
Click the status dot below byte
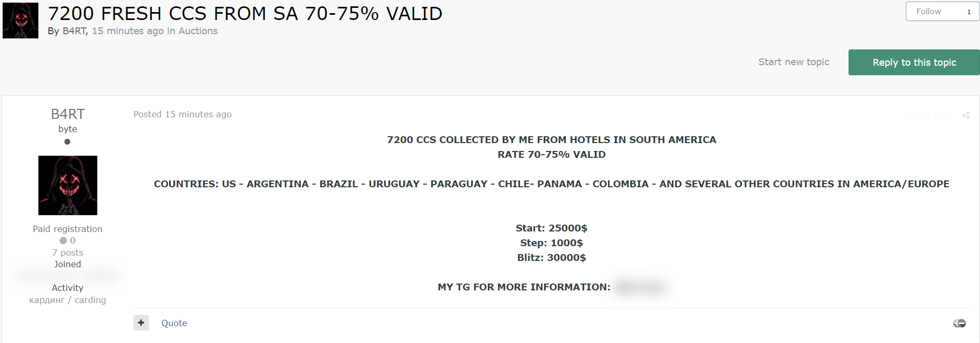point(67,142)
